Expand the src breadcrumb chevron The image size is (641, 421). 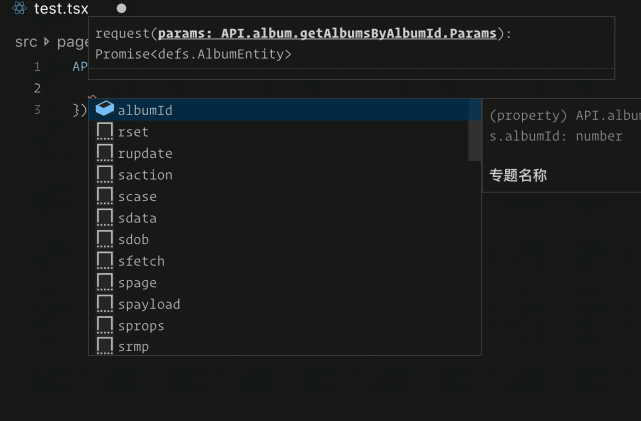coord(46,42)
